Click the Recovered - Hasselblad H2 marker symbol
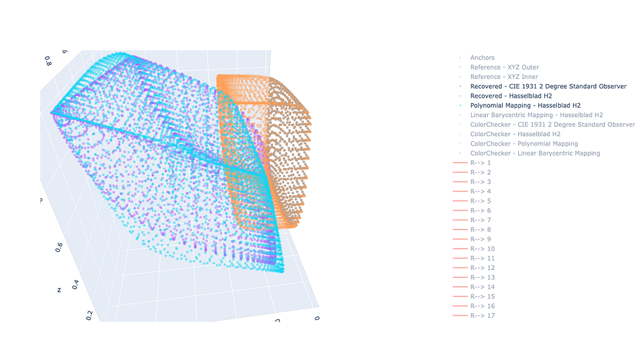 (459, 96)
